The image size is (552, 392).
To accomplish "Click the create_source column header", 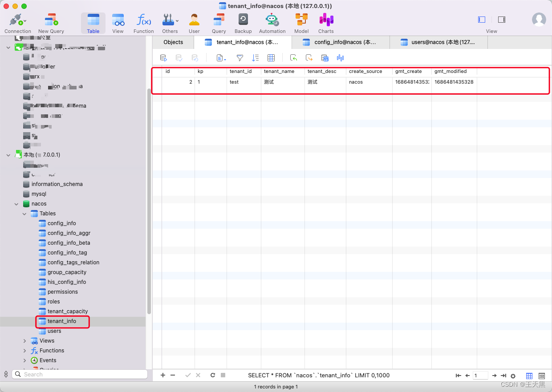I will (369, 71).
